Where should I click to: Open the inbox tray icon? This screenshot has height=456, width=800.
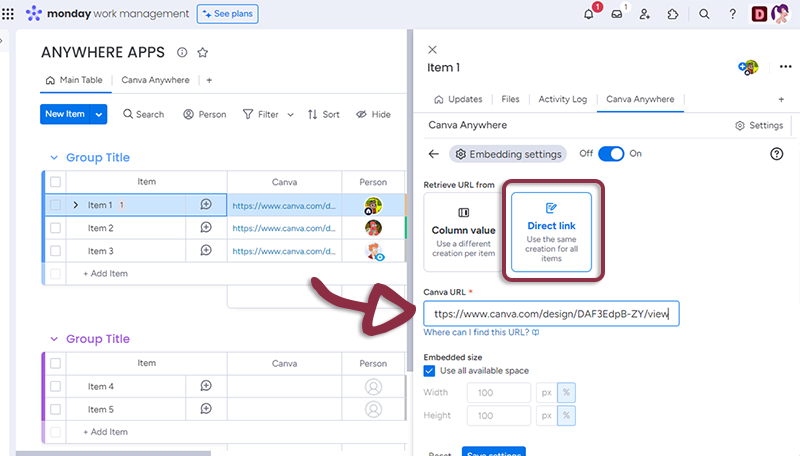[x=617, y=14]
